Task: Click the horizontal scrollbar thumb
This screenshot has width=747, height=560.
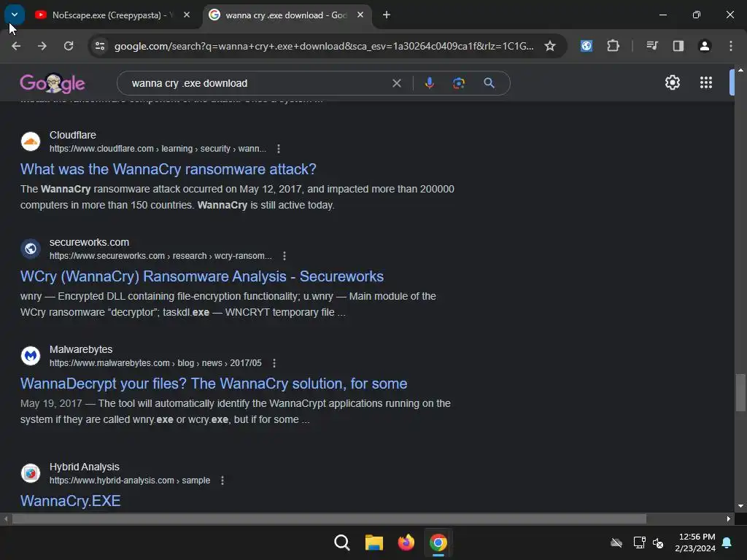Action: click(329, 518)
